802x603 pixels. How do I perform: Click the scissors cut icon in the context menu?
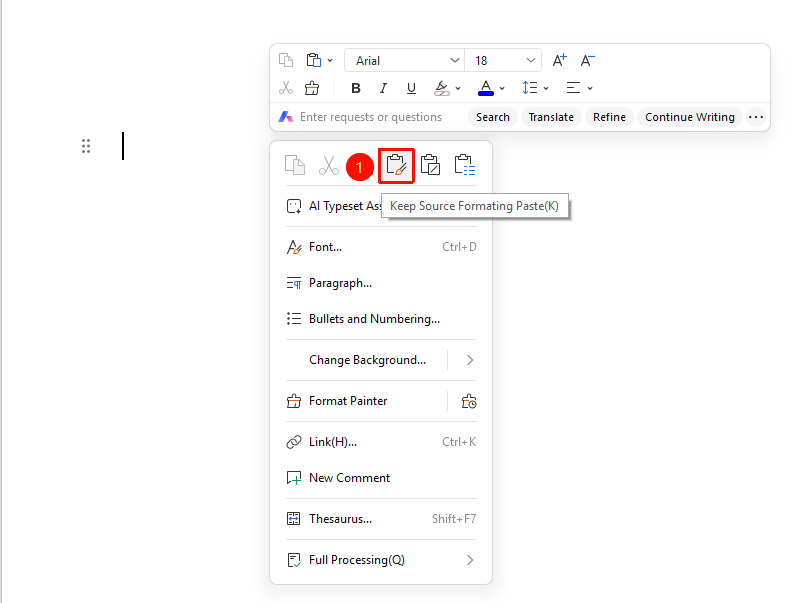pyautogui.click(x=328, y=165)
